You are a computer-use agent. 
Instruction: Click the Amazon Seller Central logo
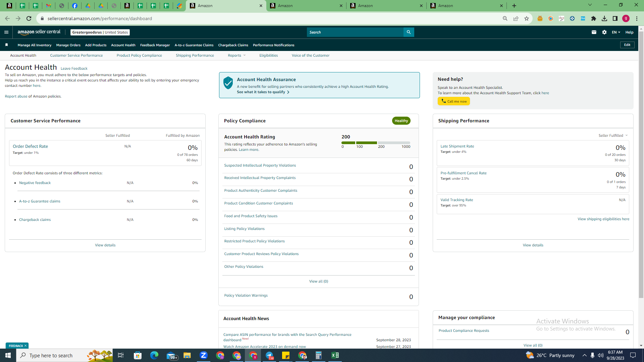pyautogui.click(x=39, y=32)
